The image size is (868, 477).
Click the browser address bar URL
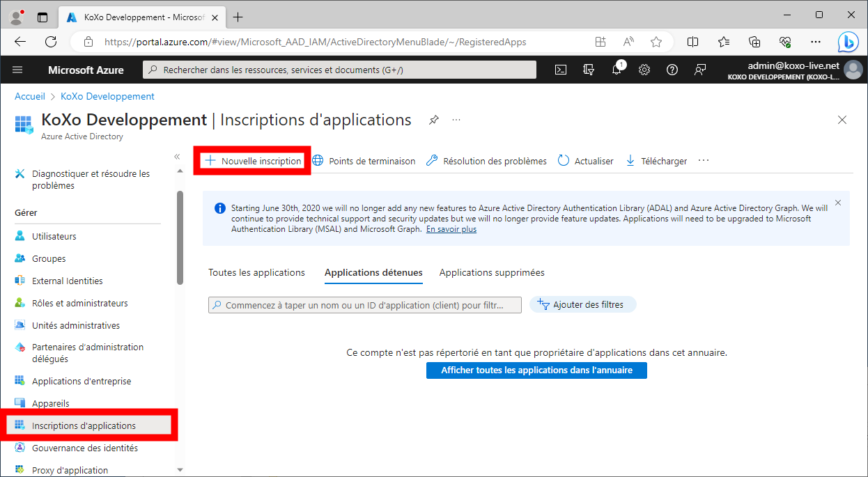coord(316,42)
